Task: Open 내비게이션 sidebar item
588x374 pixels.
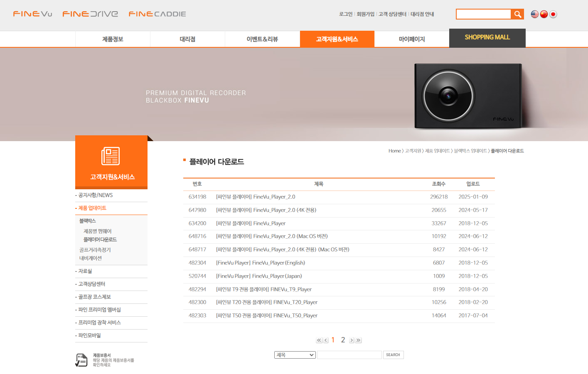Action: tap(91, 258)
